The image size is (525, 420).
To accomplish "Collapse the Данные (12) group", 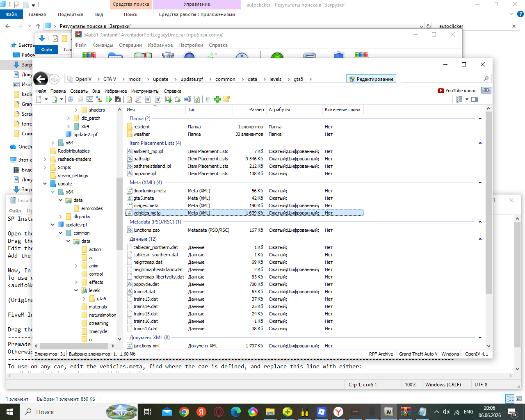I will click(x=480, y=239).
